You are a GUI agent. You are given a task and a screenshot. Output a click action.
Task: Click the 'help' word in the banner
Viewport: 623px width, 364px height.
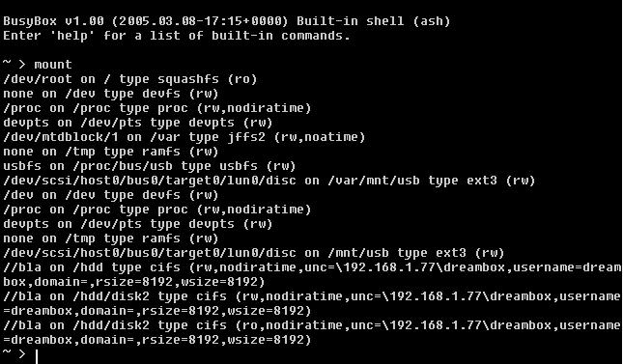[72, 36]
